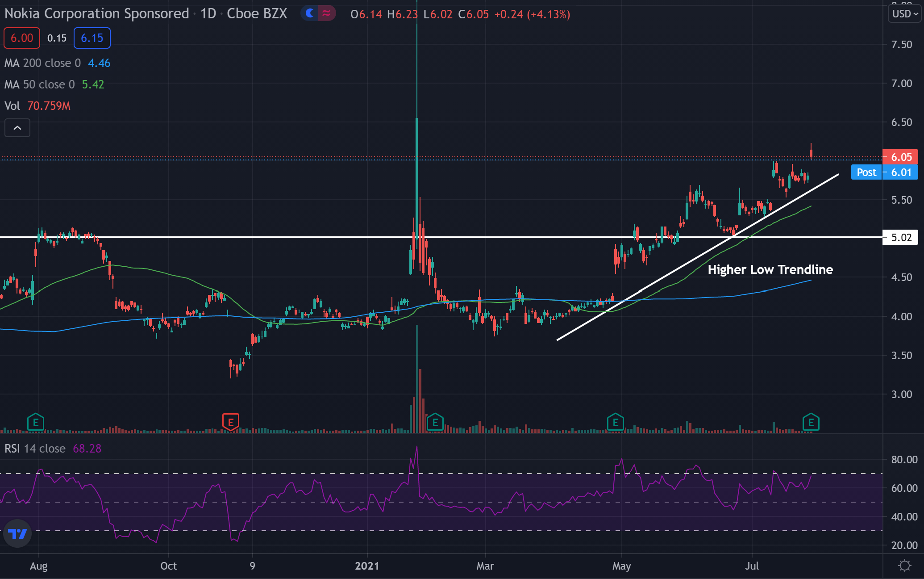Viewport: 924px width, 579px height.
Task: Click the TradingView logo icon
Action: click(17, 533)
